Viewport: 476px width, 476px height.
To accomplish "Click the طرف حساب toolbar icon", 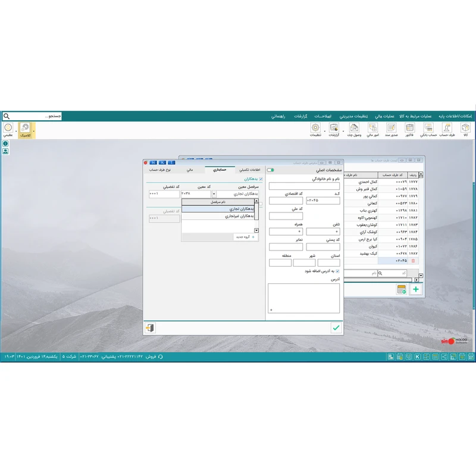I will point(447,127).
